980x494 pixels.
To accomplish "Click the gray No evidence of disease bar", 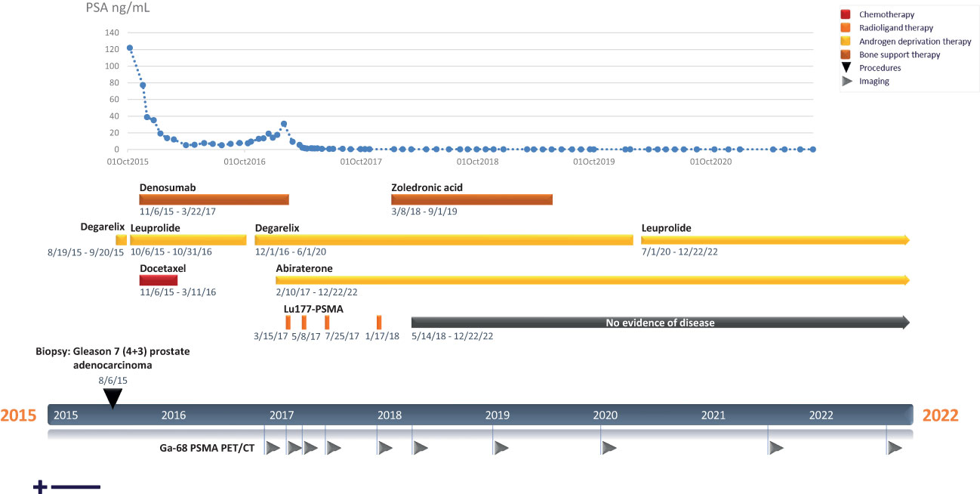I will pos(661,323).
